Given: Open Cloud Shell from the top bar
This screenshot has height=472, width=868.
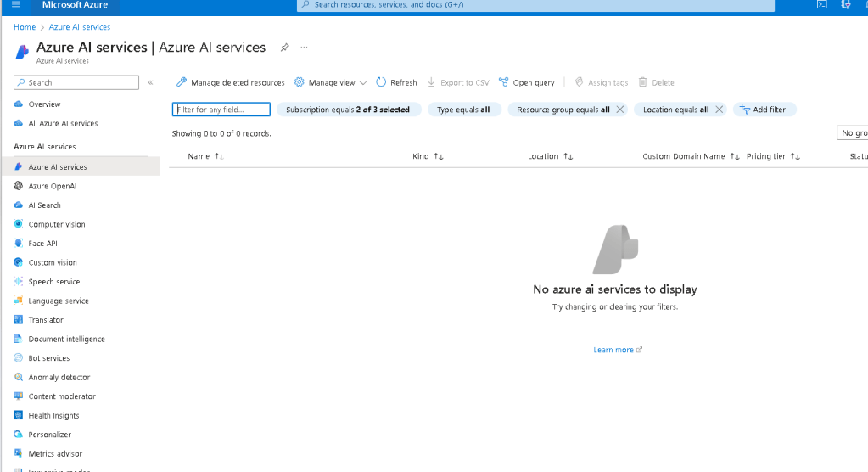Looking at the screenshot, I should click(822, 4).
